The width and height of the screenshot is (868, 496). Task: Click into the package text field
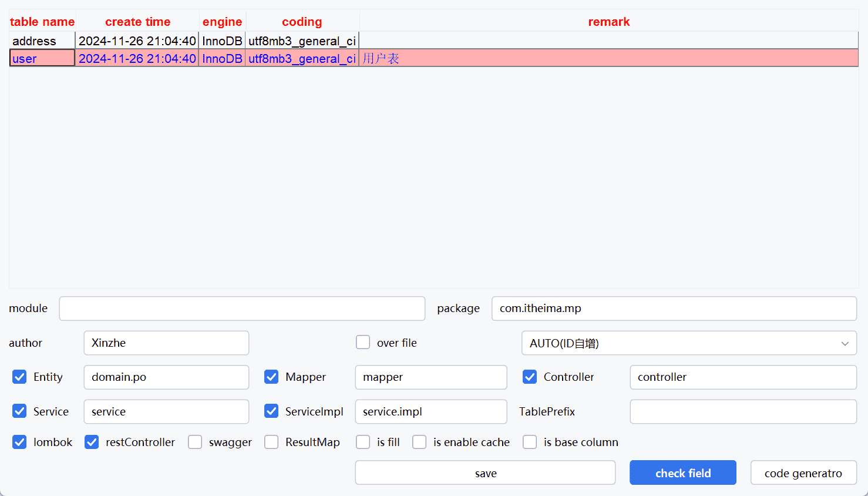pos(674,309)
